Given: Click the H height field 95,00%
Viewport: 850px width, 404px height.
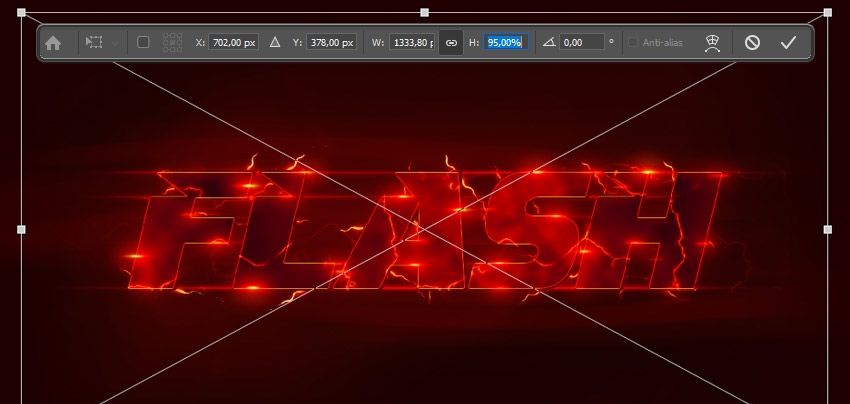Looking at the screenshot, I should pos(506,42).
